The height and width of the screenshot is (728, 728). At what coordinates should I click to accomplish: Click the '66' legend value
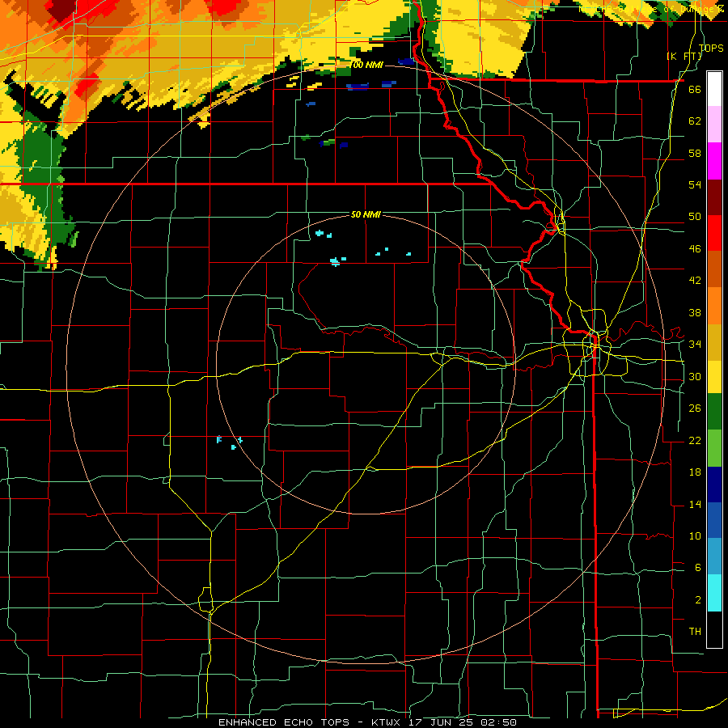(x=695, y=90)
